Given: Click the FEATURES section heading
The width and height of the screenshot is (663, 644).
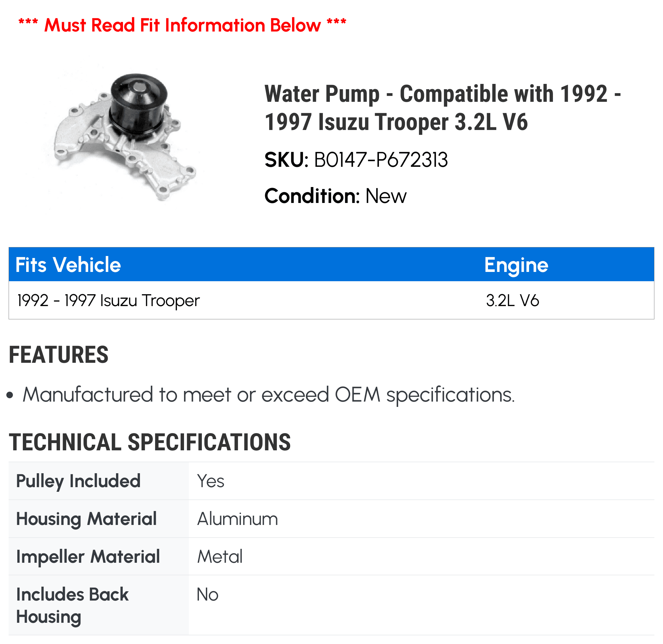Looking at the screenshot, I should pos(59,355).
